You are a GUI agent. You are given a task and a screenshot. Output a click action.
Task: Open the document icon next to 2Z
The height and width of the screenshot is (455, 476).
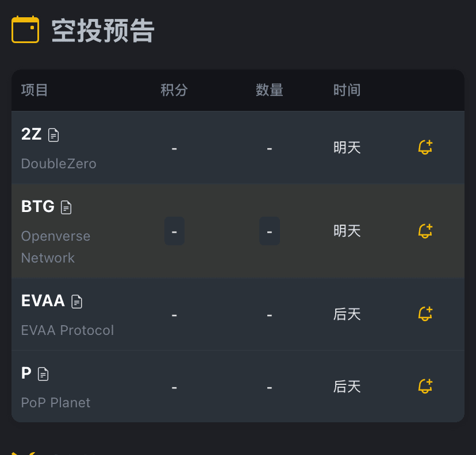pyautogui.click(x=53, y=135)
